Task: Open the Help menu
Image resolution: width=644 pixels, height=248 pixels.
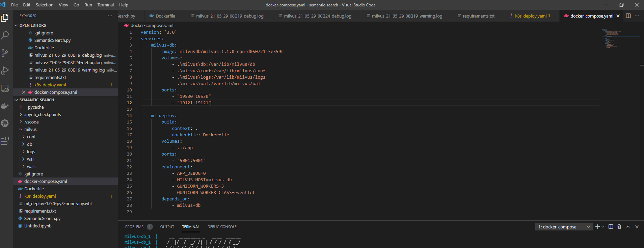Action: click(124, 5)
